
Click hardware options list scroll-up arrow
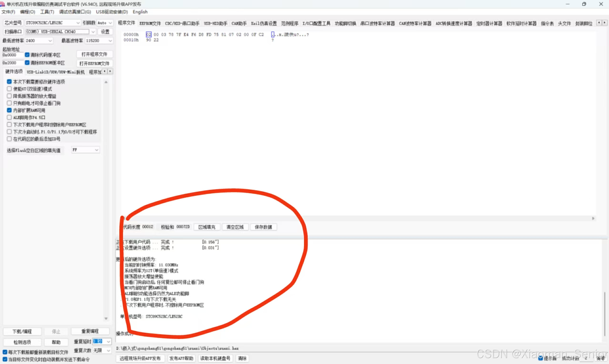coord(106,82)
